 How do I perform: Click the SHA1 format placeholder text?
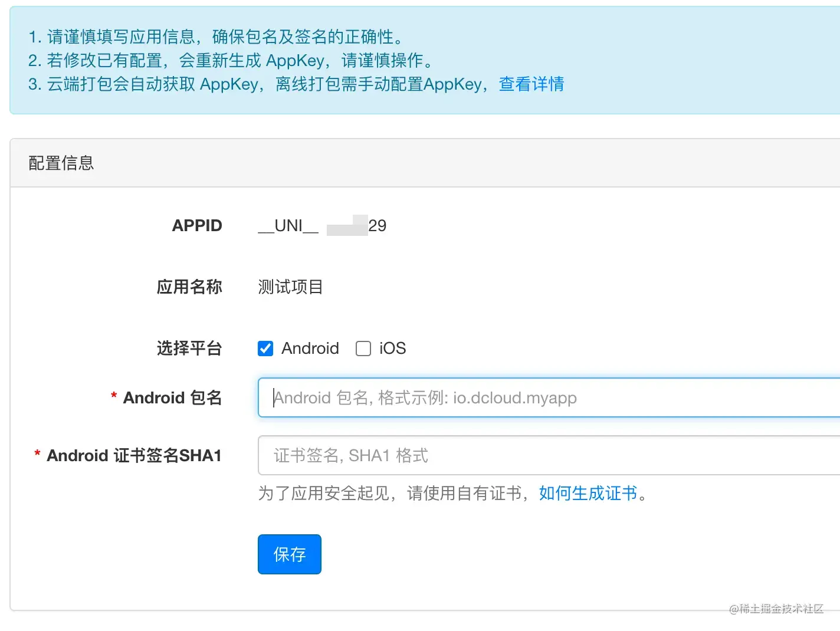[x=350, y=455]
